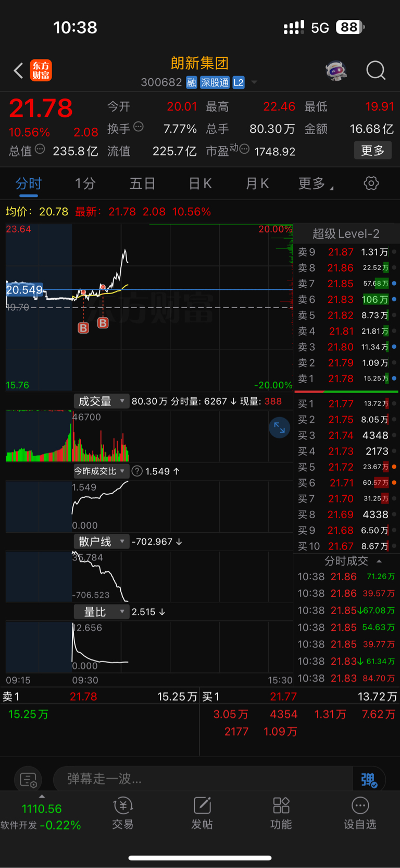Viewport: 400px width, 868px height.
Task: Tap the back arrow icon
Action: pyautogui.click(x=18, y=70)
